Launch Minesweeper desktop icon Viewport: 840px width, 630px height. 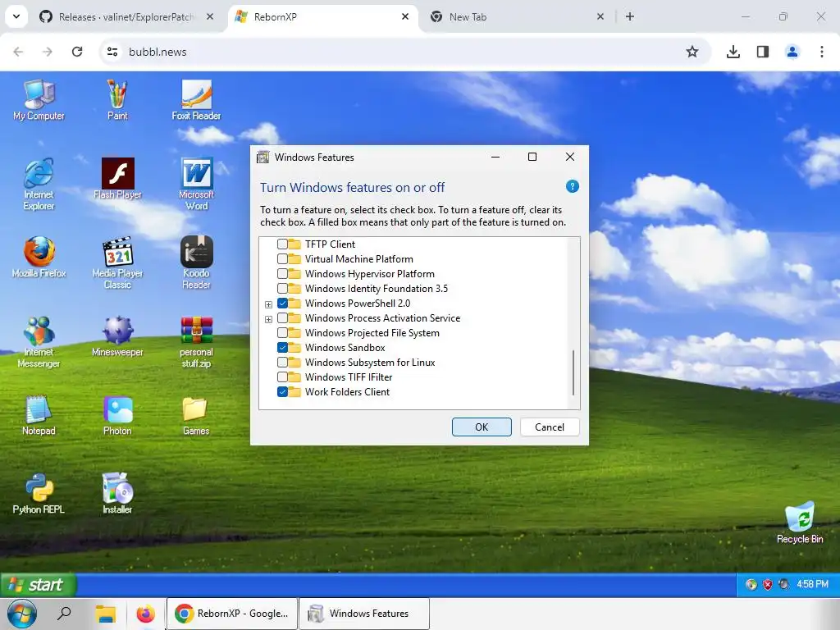pos(117,336)
